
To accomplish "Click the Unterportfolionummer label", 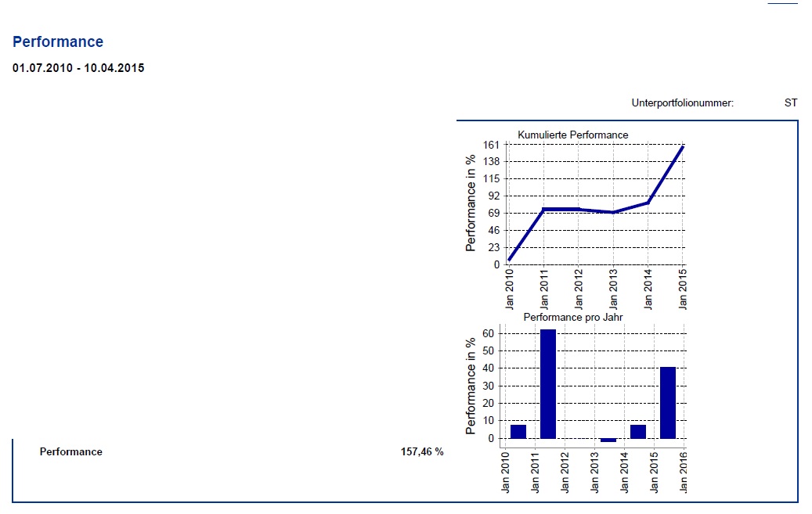I will [x=683, y=103].
